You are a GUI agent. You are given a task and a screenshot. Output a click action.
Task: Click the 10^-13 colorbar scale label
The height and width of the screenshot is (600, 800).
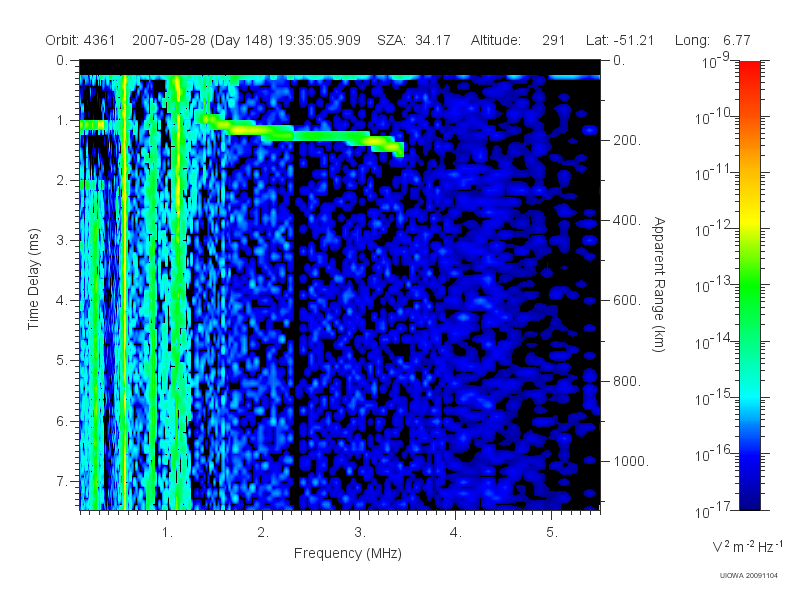[x=712, y=285]
